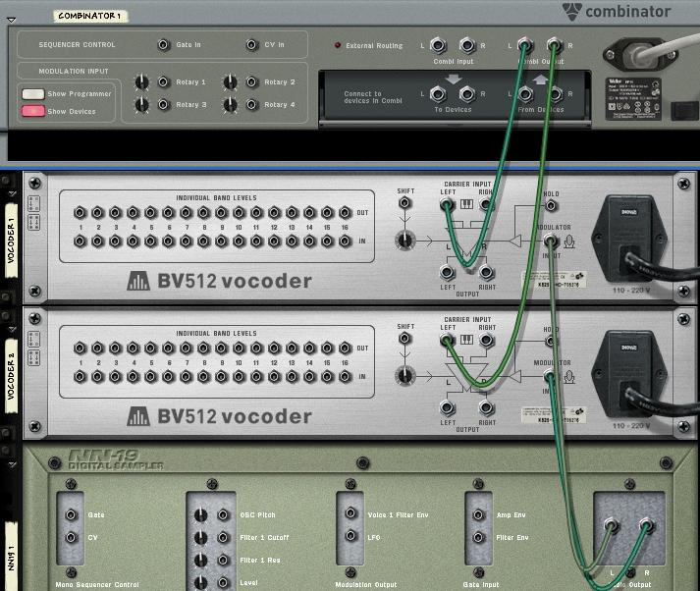This screenshot has width=700, height=591.
Task: Click Vocoder 2 Right Output jack
Action: pos(486,407)
